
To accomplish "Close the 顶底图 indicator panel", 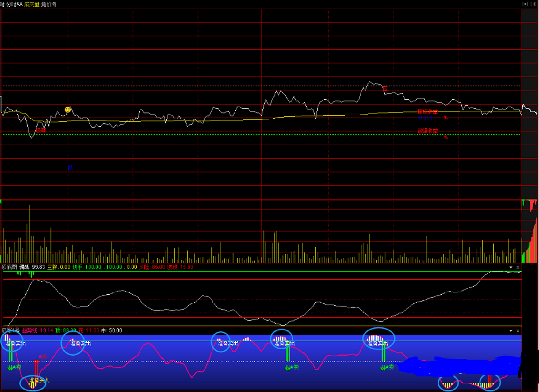I will [x=518, y=267].
